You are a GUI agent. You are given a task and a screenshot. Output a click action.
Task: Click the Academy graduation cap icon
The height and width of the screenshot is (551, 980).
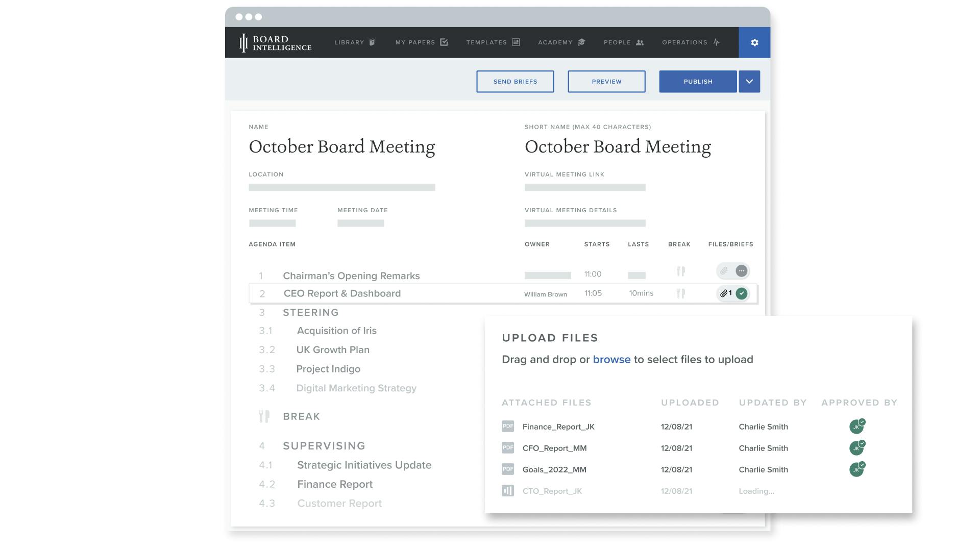[x=581, y=42]
